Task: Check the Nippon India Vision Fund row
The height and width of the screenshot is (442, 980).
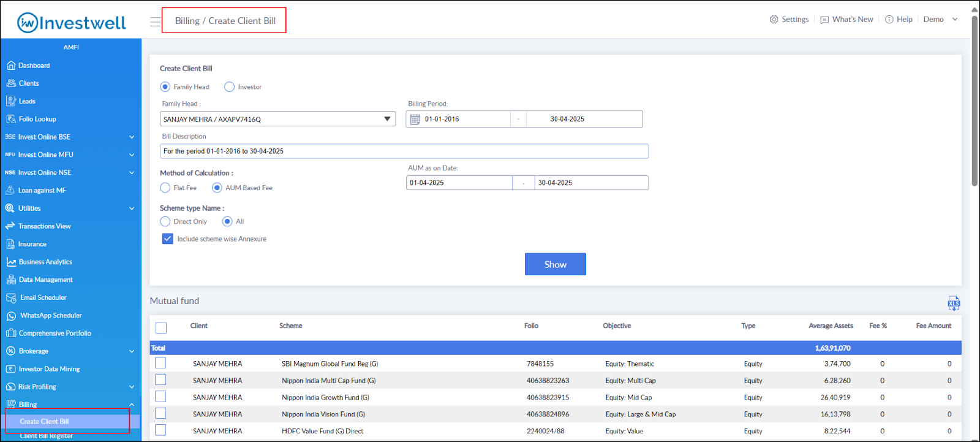Action: coord(160,413)
